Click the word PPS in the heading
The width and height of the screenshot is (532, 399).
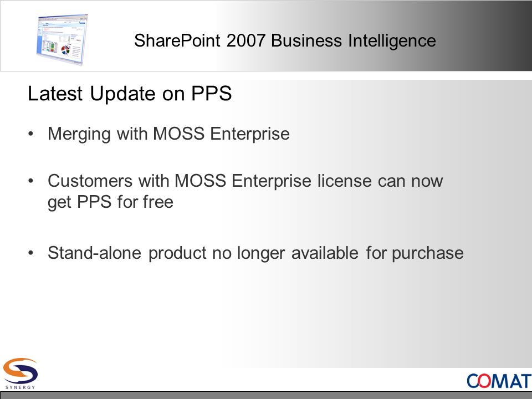[211, 93]
